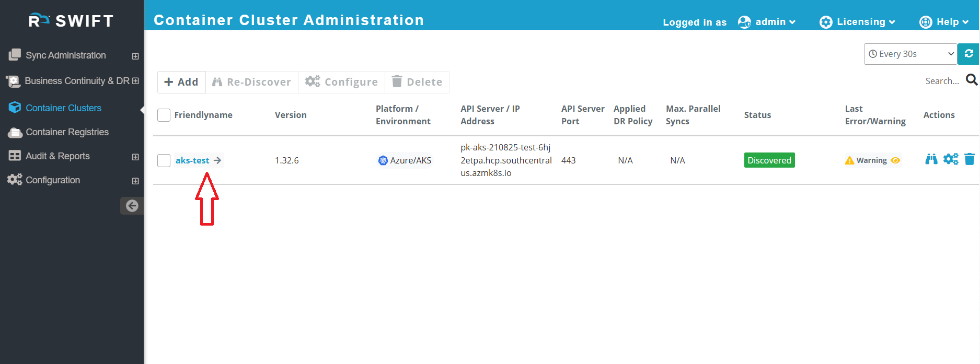
Task: Click the search magnifier icon
Action: coord(972,80)
